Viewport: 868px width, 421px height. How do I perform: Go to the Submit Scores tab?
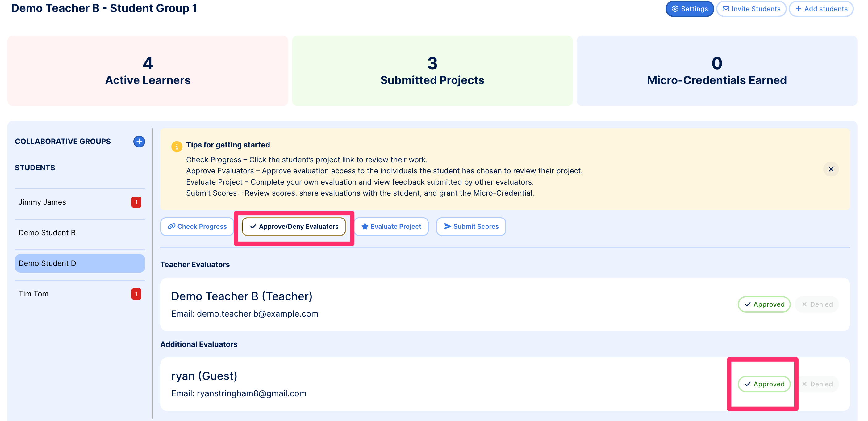471,226
